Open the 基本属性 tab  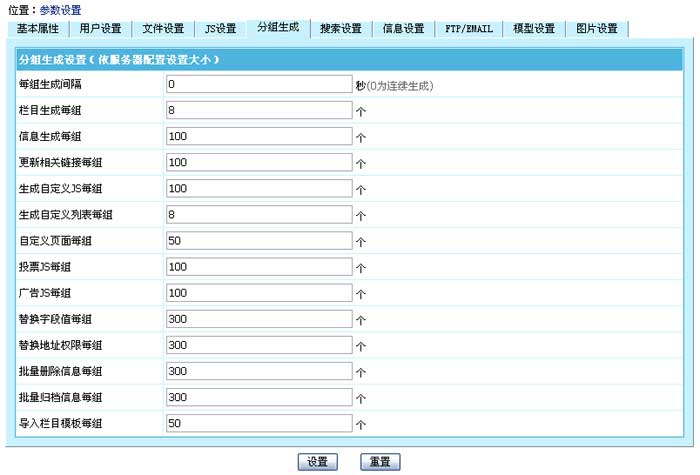click(x=38, y=28)
